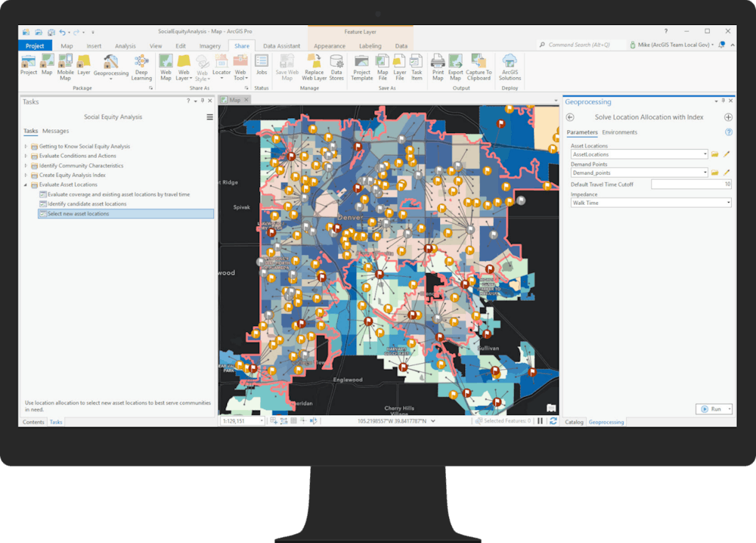Screen dimensions: 756x543
Task: Click the back arrow in Geoprocessing pane
Action: [x=570, y=117]
